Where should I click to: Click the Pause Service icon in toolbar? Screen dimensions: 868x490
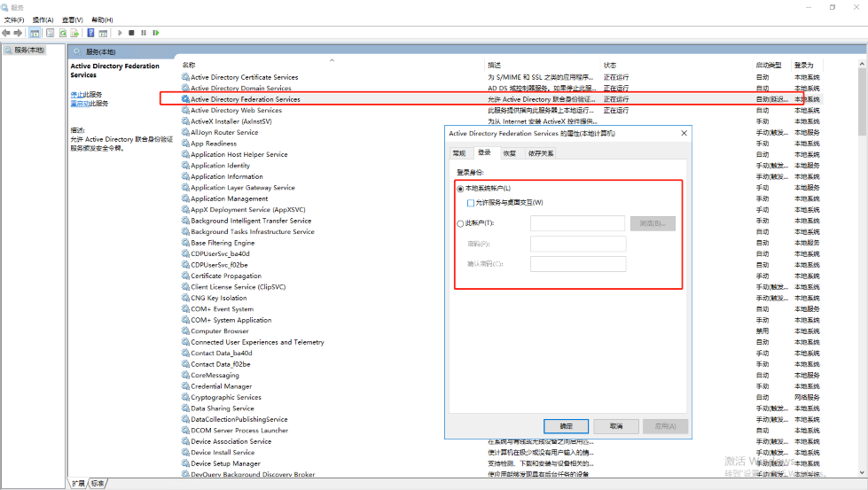144,33
